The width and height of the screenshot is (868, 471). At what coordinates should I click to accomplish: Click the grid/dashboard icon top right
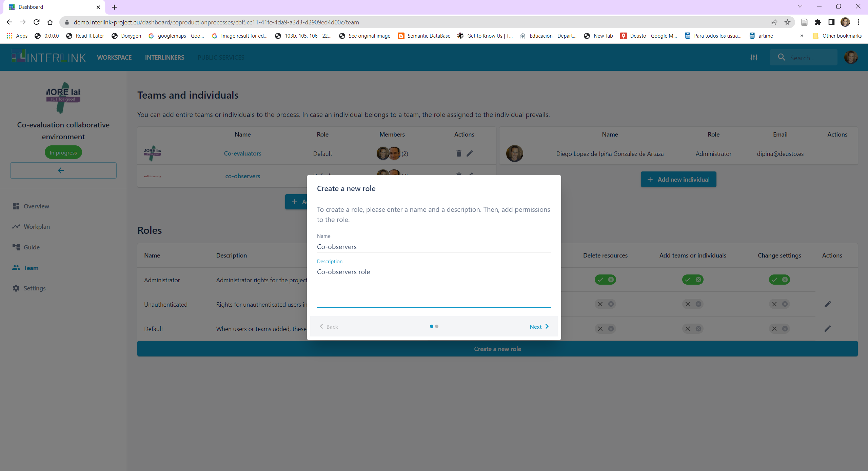point(754,57)
